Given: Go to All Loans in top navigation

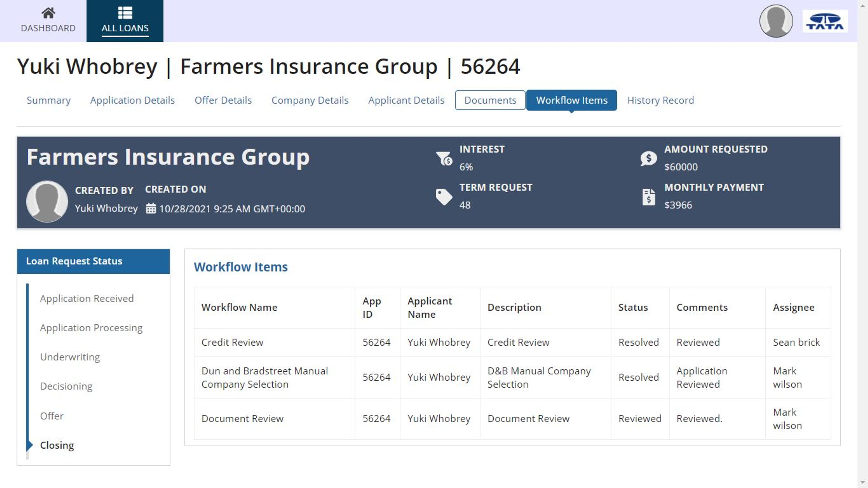Looking at the screenshot, I should point(125,21).
